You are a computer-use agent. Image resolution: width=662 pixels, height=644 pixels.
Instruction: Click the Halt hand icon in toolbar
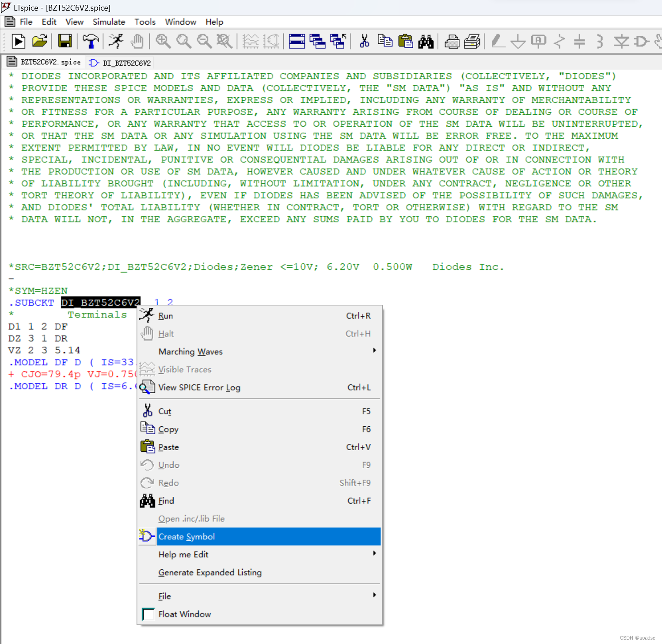coord(137,42)
